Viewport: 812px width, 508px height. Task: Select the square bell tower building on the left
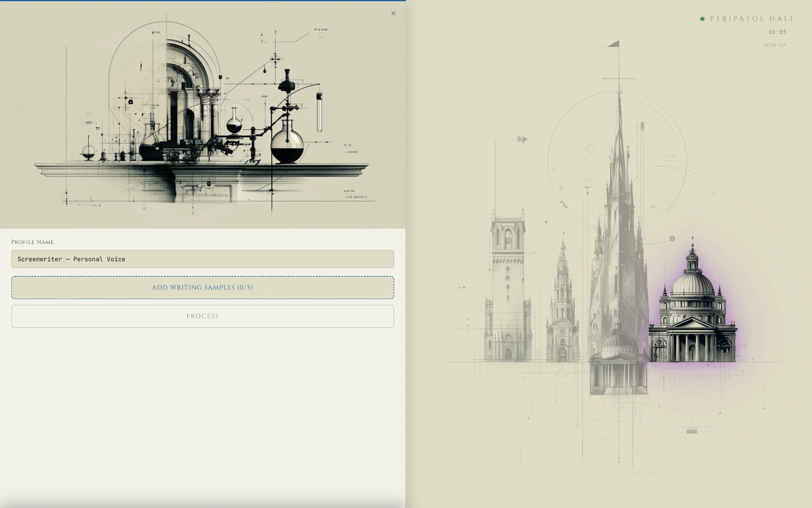pyautogui.click(x=508, y=287)
